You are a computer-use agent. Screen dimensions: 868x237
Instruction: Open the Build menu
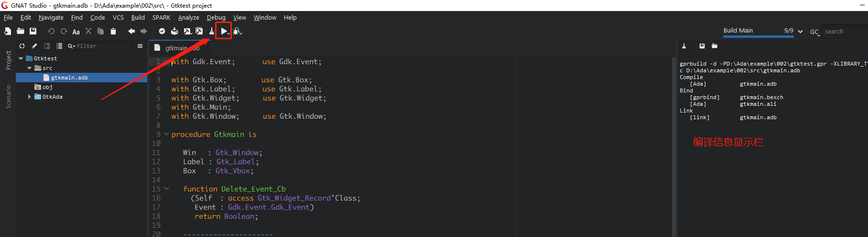pos(138,17)
